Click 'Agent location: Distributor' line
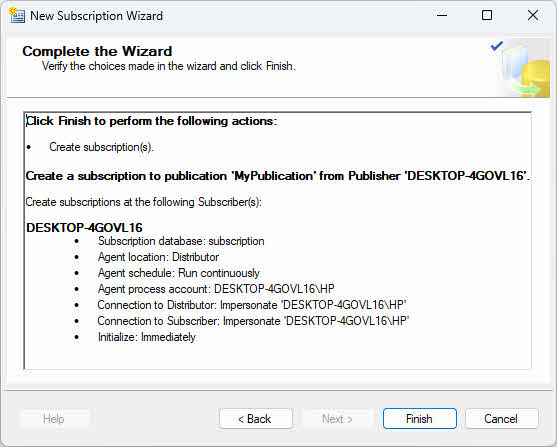Image resolution: width=557 pixels, height=447 pixels. 158,257
